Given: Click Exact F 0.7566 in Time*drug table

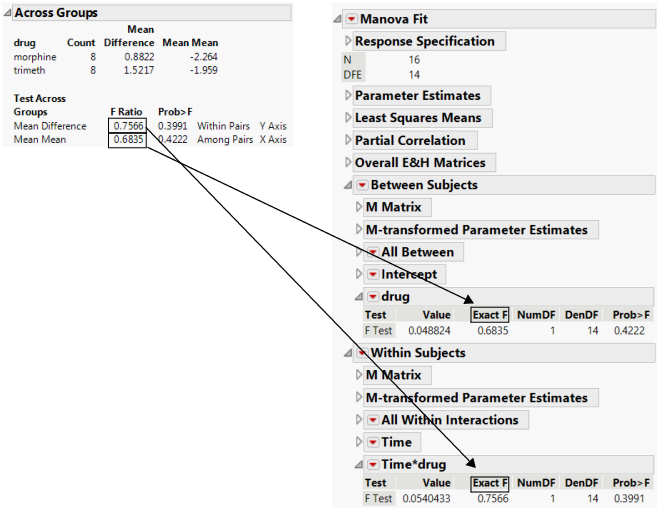Looking at the screenshot, I should 493,499.
